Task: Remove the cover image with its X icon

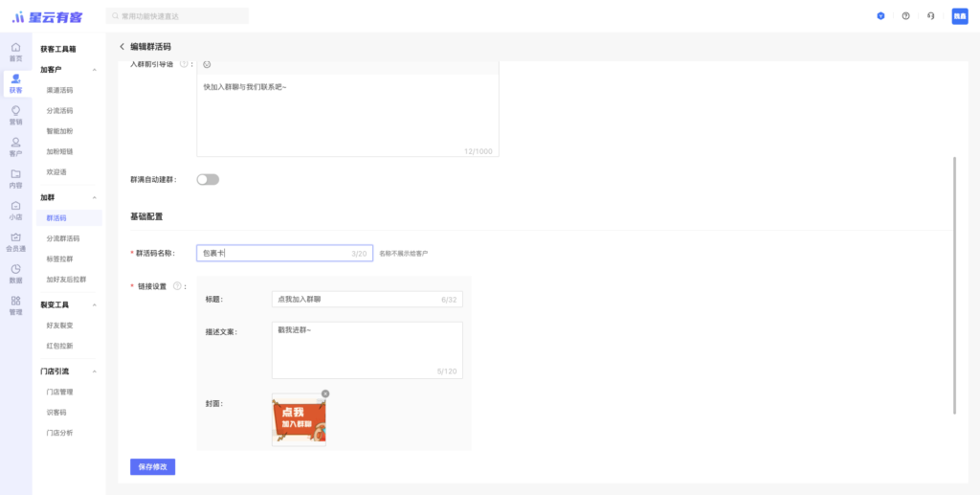Action: (325, 394)
